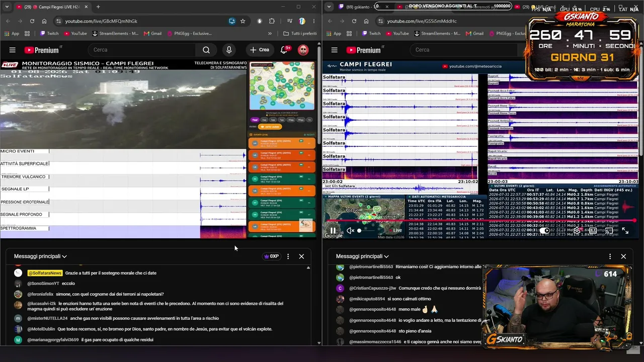Close the Campi Flegrei LIVE H24 tab
The image size is (644, 362).
coord(86,7)
